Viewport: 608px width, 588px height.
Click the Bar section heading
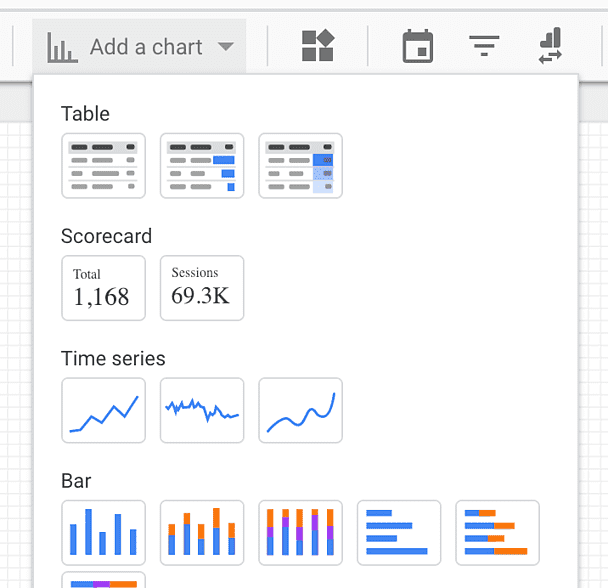pyautogui.click(x=76, y=481)
